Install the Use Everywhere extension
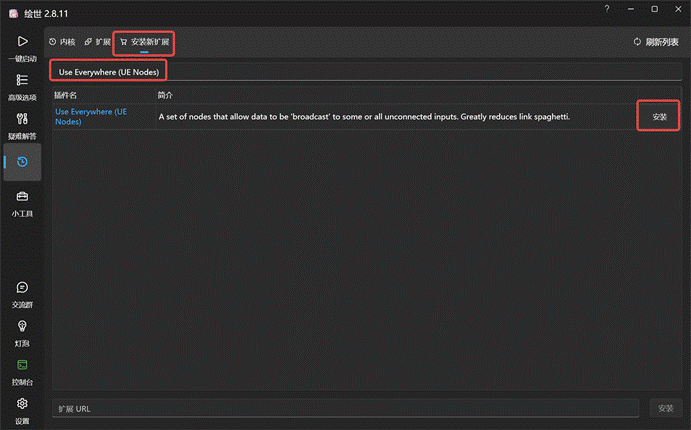 [659, 117]
